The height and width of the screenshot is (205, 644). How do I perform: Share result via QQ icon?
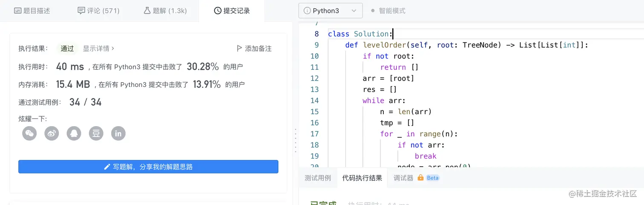click(74, 133)
